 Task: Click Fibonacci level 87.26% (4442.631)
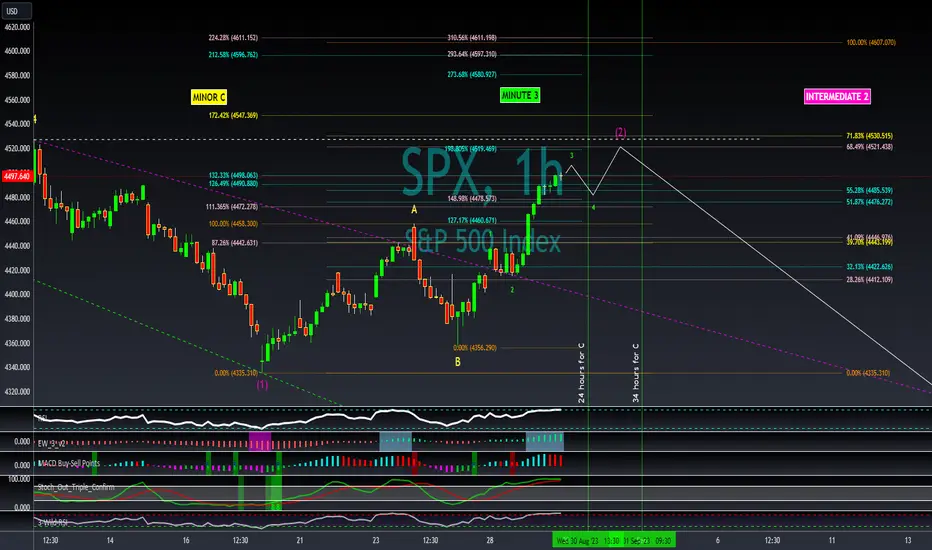coord(234,243)
